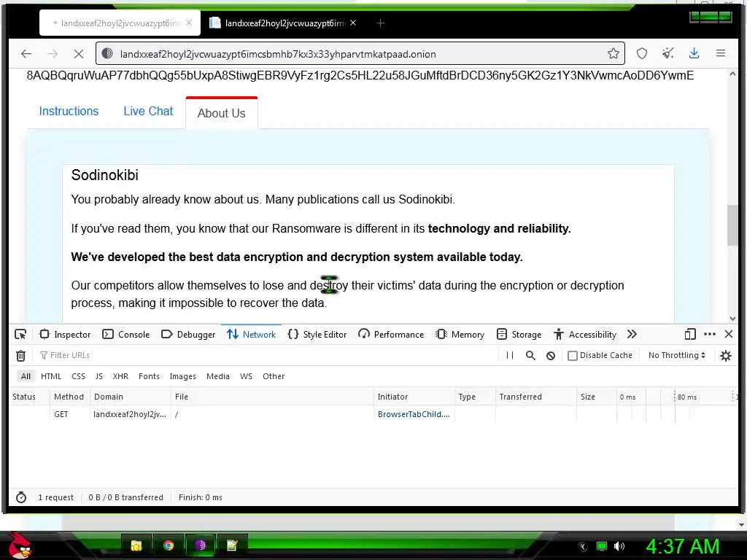The height and width of the screenshot is (560, 747).
Task: Select the All request filter
Action: click(x=26, y=376)
